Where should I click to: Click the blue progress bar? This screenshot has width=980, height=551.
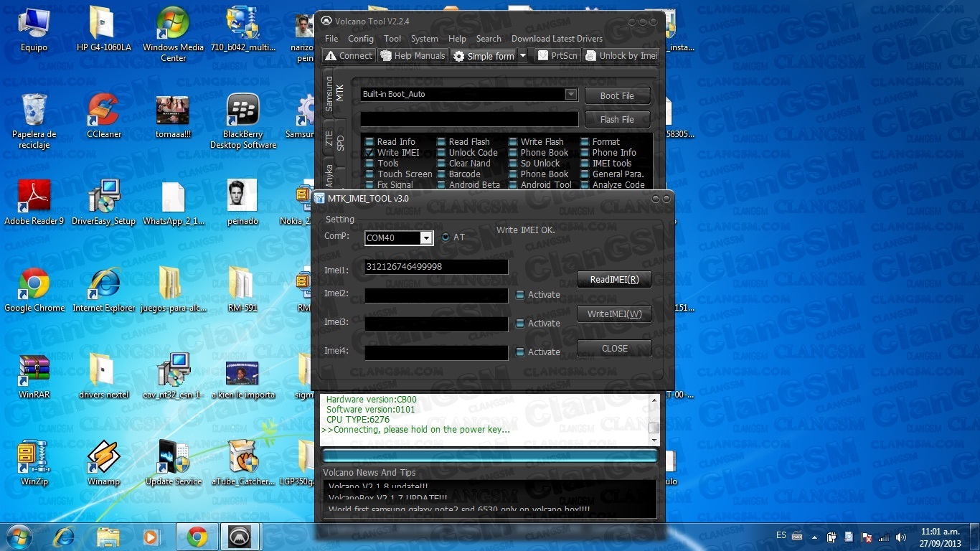coord(489,456)
